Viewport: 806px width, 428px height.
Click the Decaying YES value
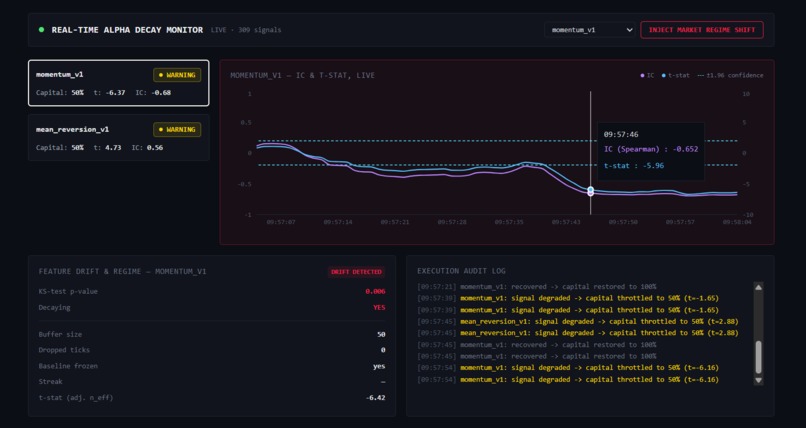point(379,307)
